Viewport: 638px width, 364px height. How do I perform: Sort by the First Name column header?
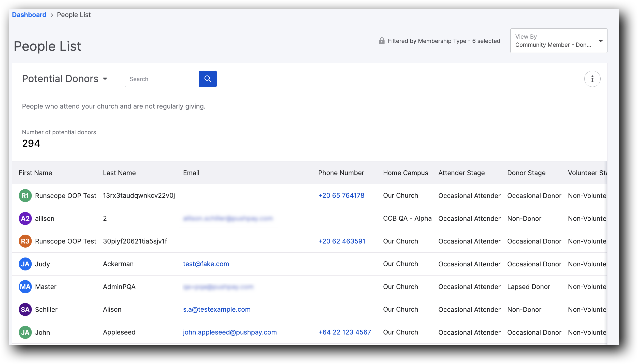click(x=35, y=173)
